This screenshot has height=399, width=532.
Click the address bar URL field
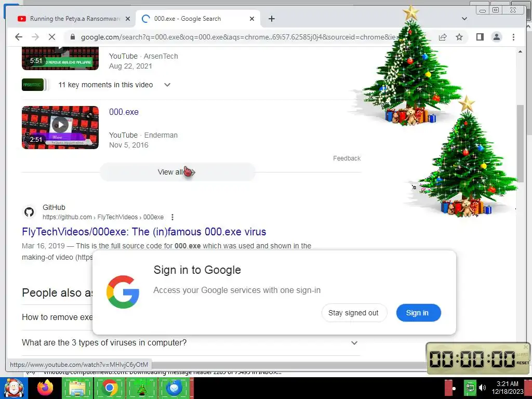pos(237,37)
